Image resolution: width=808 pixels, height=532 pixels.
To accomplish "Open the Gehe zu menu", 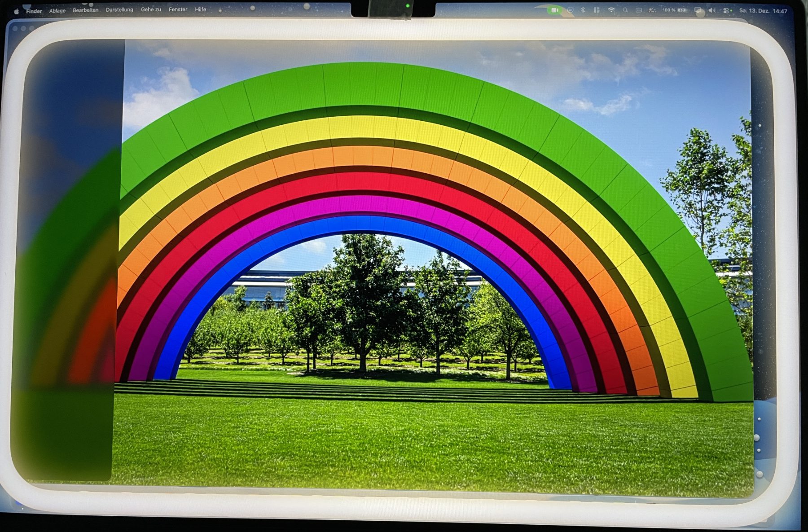I will coord(151,9).
